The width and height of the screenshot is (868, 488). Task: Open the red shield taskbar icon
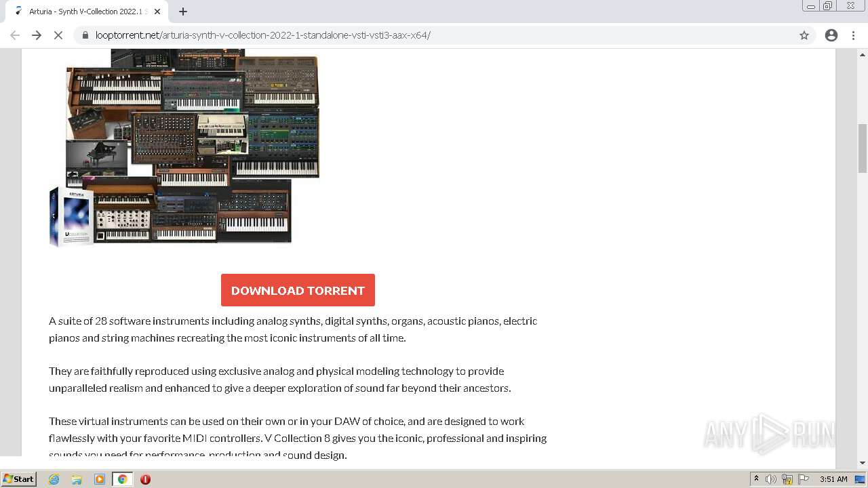click(145, 479)
